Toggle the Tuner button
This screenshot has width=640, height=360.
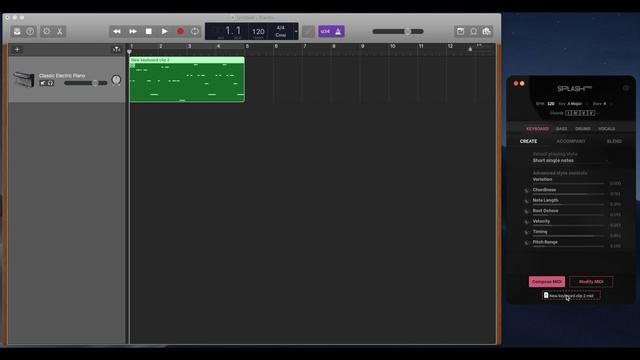309,31
